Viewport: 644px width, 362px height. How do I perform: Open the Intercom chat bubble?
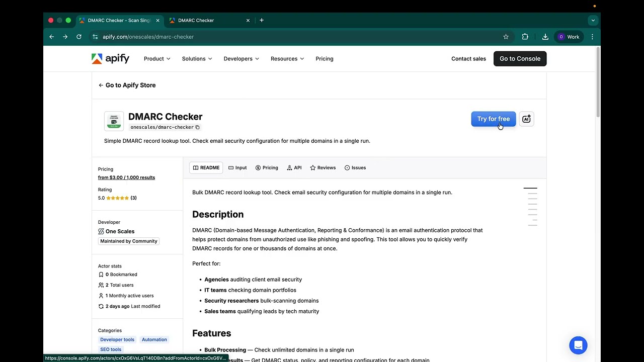(x=578, y=345)
